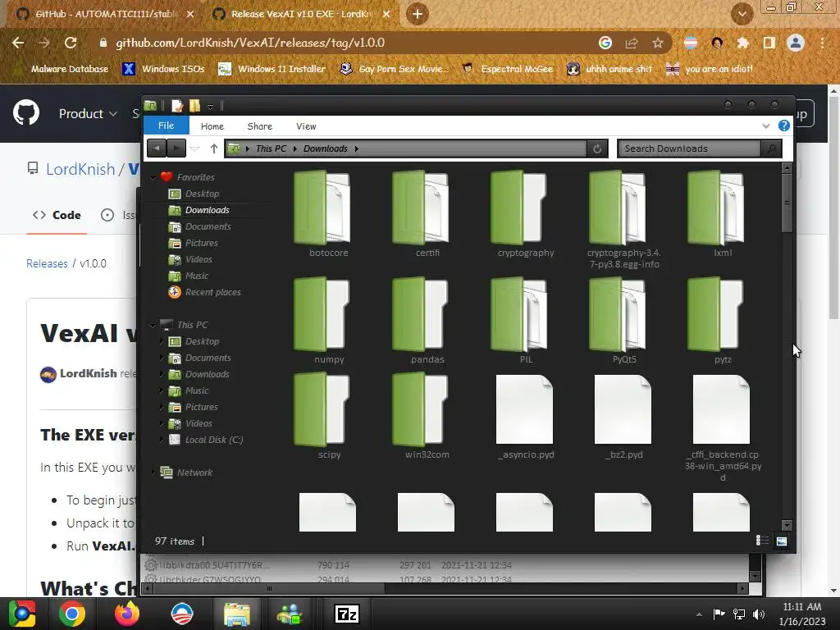The height and width of the screenshot is (630, 840).
Task: Open the LordKnish repository owner link
Action: coord(80,169)
